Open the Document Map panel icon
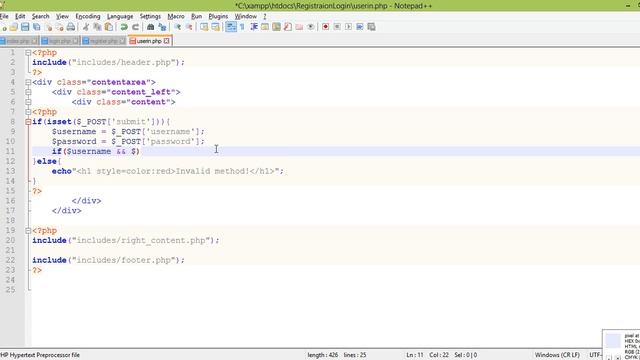The image size is (640, 360). 276,27
